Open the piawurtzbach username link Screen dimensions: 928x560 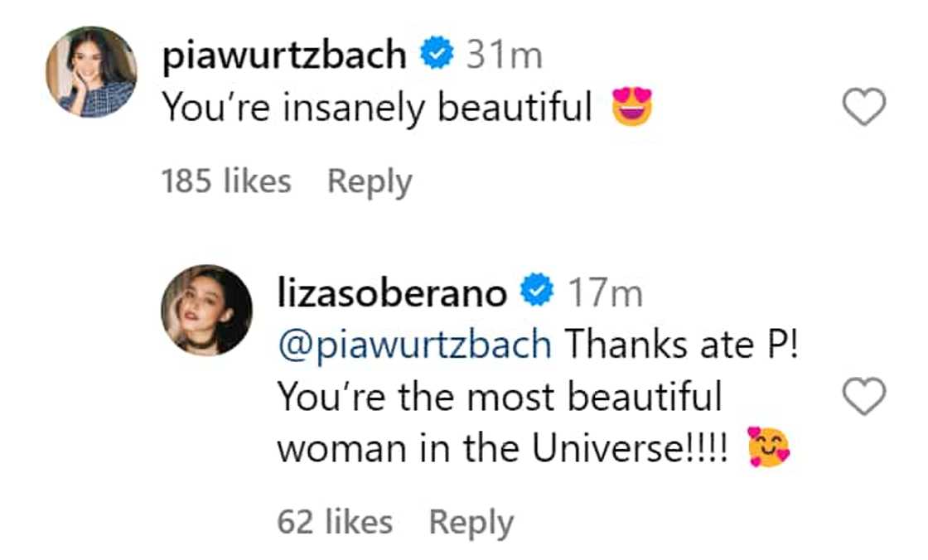click(x=284, y=56)
